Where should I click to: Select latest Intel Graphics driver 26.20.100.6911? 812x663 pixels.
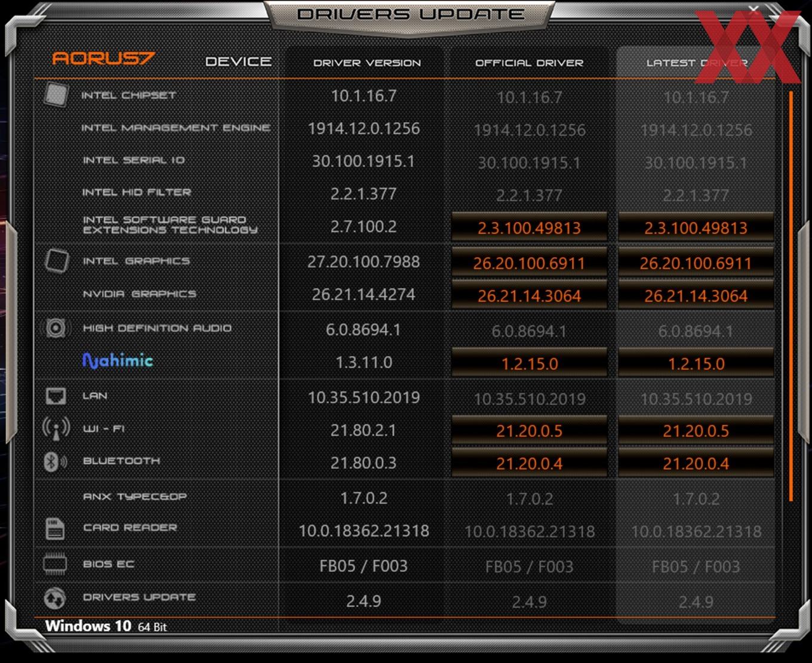click(696, 263)
